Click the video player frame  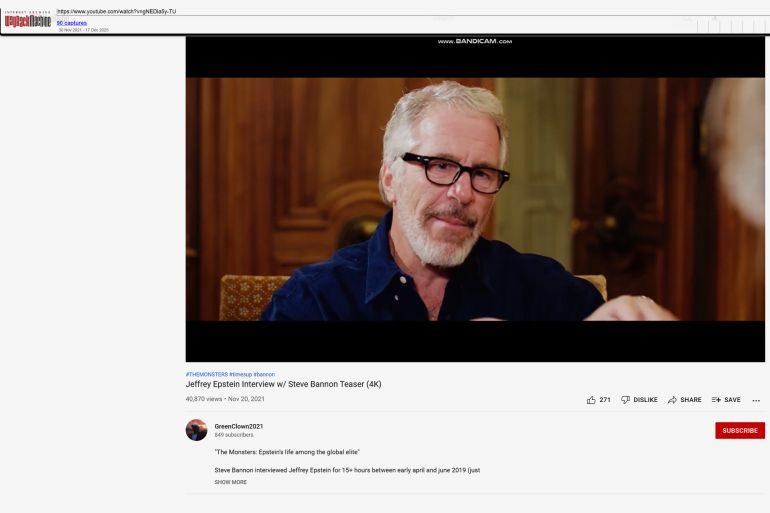click(x=475, y=199)
